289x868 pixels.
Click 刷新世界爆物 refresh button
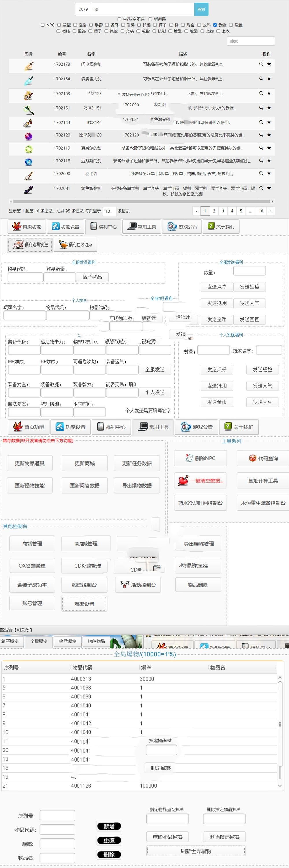coord(196,851)
